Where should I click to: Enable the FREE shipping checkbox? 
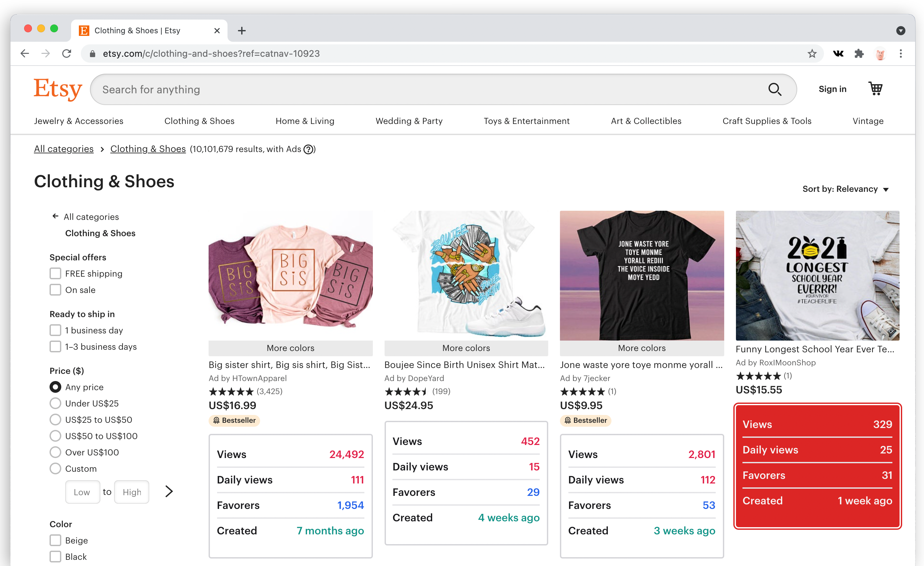point(55,273)
